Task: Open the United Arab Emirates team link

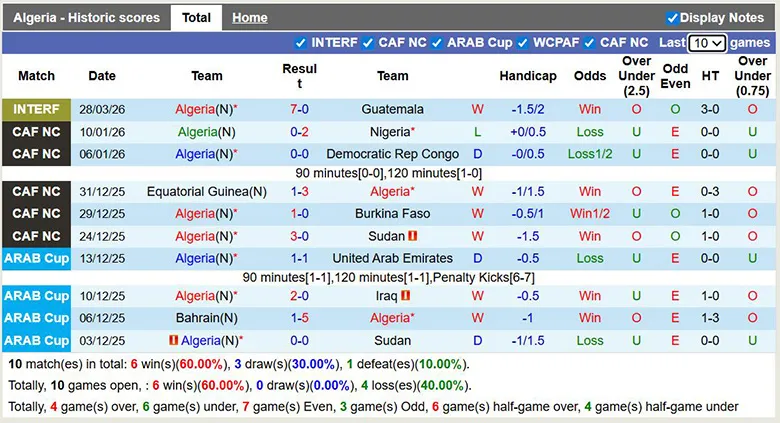Action: [392, 258]
